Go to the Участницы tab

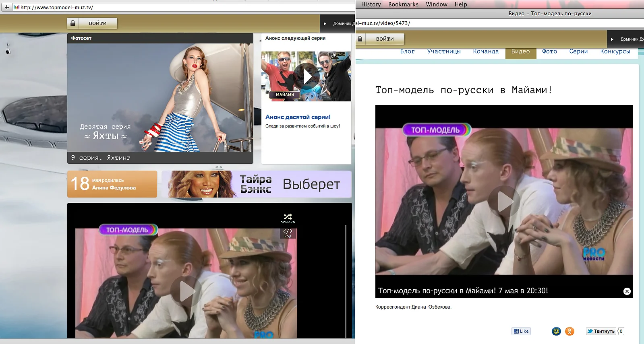point(444,51)
